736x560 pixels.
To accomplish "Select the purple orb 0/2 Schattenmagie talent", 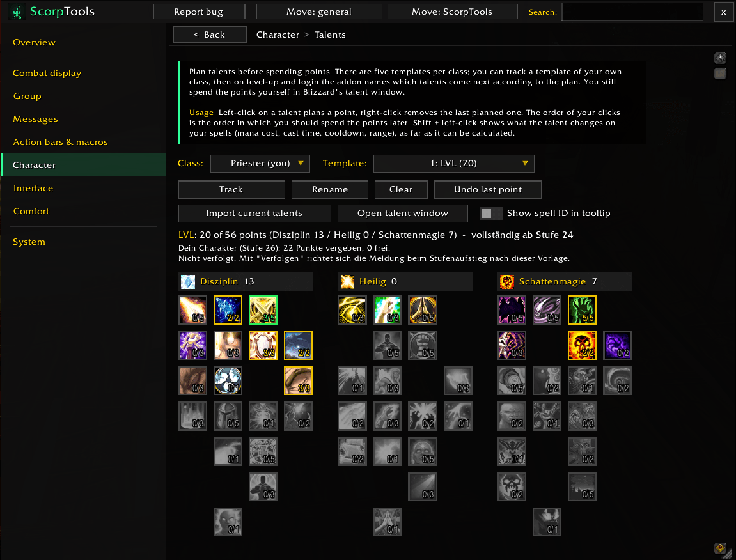I will 617,345.
